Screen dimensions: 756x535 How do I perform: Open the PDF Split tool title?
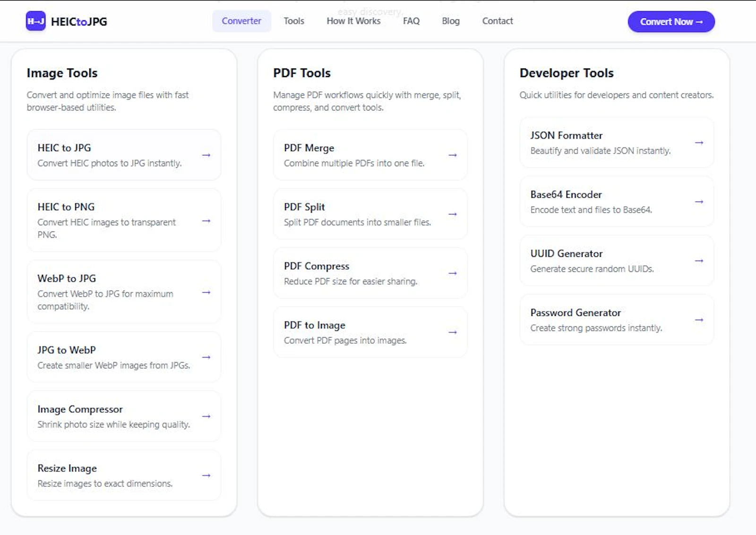304,207
